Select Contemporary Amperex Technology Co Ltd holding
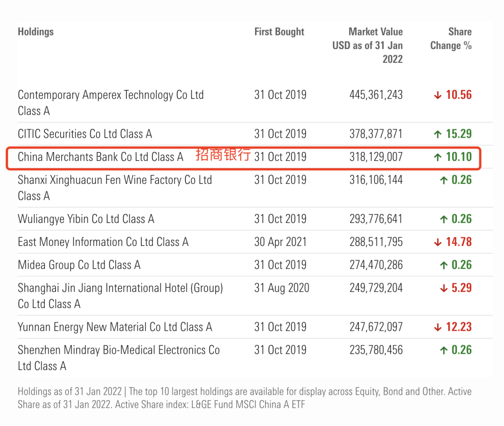The height and width of the screenshot is (426, 504). pos(111,103)
